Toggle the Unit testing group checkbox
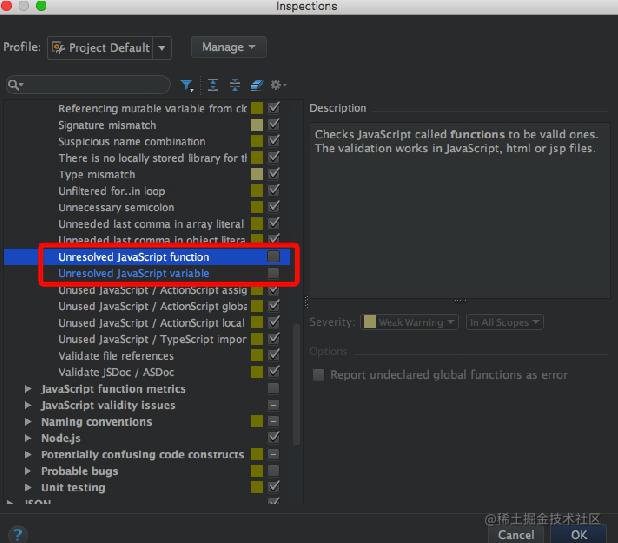This screenshot has width=618, height=543. coord(274,486)
